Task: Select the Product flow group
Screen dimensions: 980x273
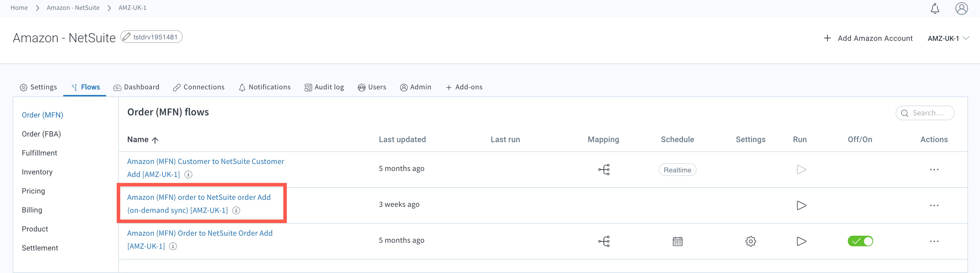Action: click(34, 229)
